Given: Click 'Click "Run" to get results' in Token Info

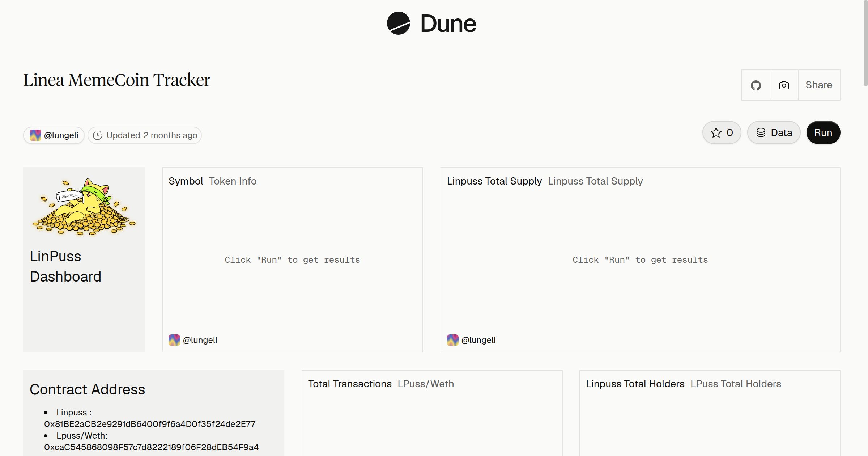Looking at the screenshot, I should click(292, 260).
